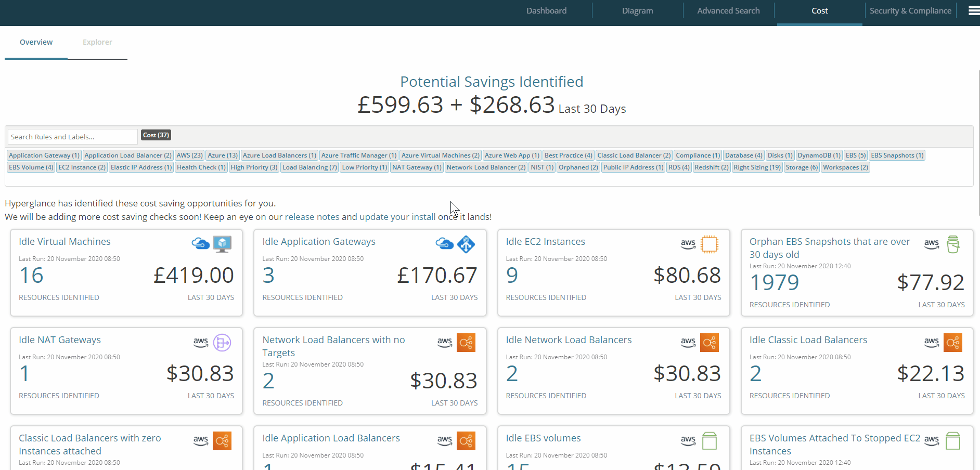Click the £419.00 savings amount
Screen dimensions: 980x470
(194, 275)
